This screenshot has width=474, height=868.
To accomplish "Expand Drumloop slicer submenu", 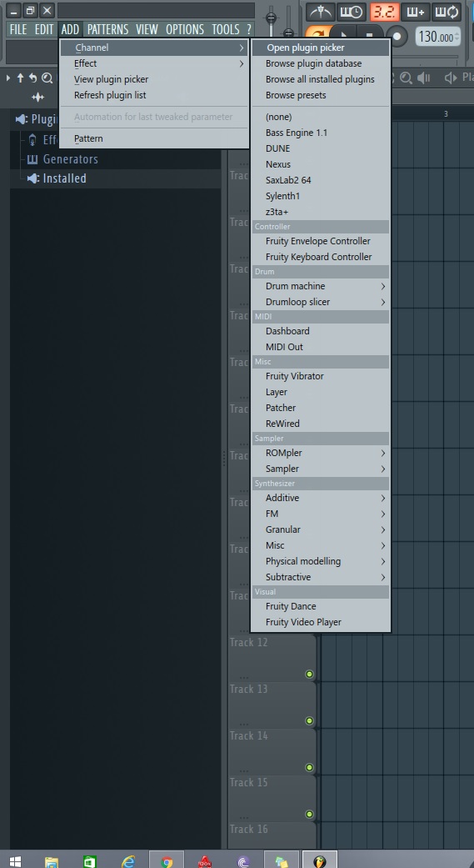I will [x=320, y=302].
